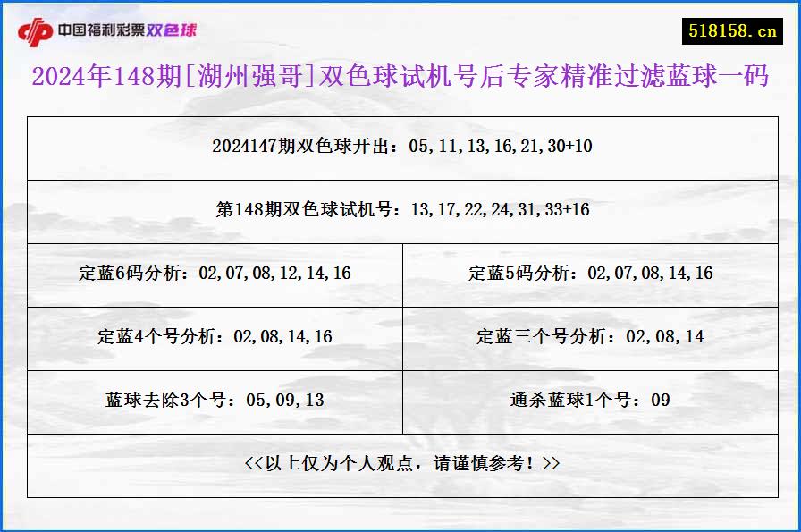Click the China Welfare Lottery logo icon
This screenshot has width=801, height=532.
coord(37,28)
